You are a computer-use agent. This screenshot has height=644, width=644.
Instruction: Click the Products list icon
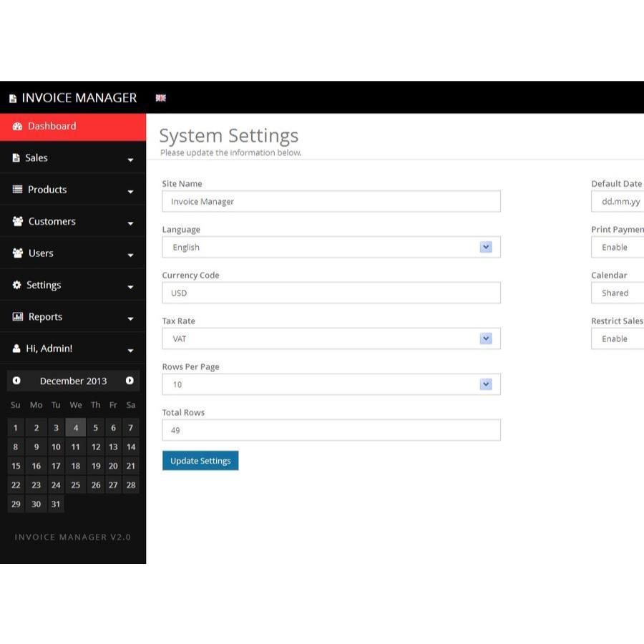(x=17, y=190)
